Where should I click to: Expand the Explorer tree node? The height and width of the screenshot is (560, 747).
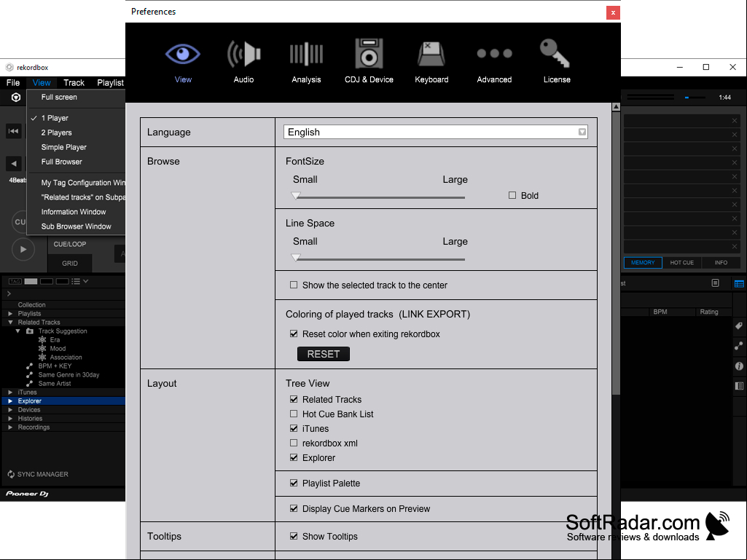pyautogui.click(x=10, y=401)
